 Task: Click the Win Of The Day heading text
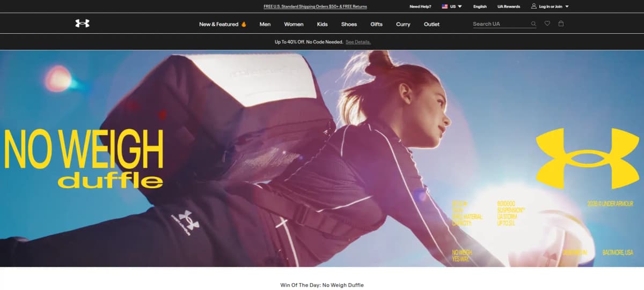pos(322,285)
